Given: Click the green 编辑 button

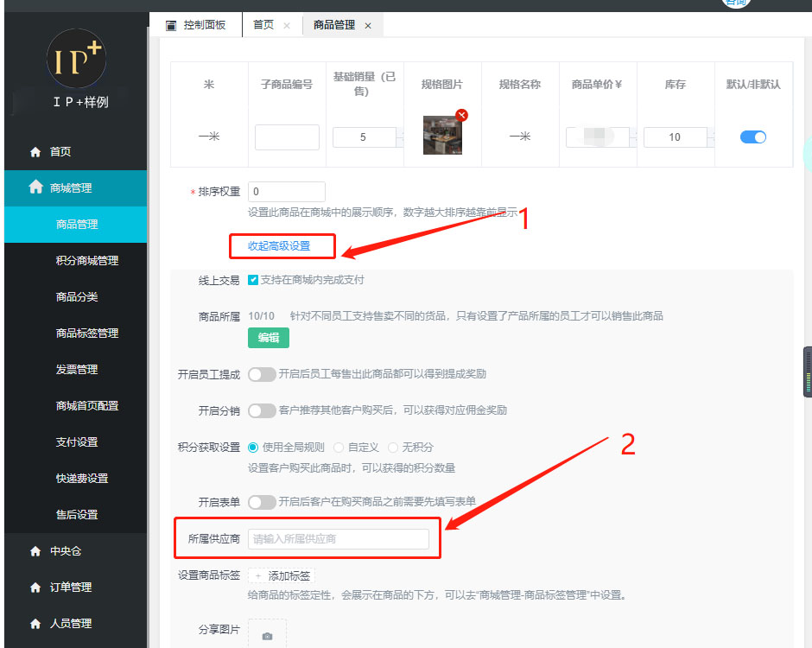Looking at the screenshot, I should (268, 338).
